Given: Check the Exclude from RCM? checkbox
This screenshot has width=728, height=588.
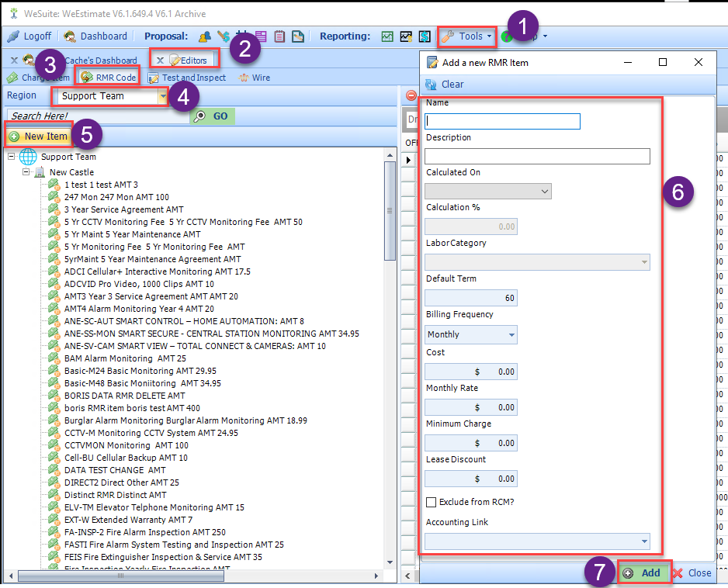Looking at the screenshot, I should (431, 502).
